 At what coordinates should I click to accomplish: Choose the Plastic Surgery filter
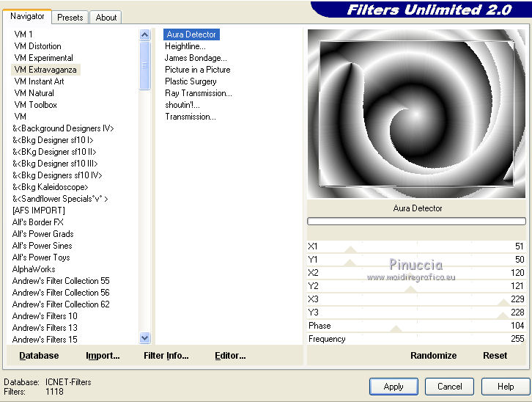tap(191, 81)
